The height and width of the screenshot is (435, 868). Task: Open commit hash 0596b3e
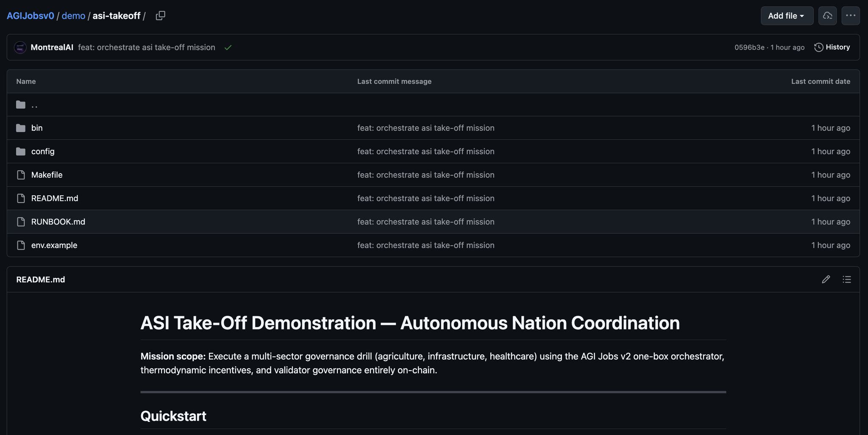(x=749, y=47)
